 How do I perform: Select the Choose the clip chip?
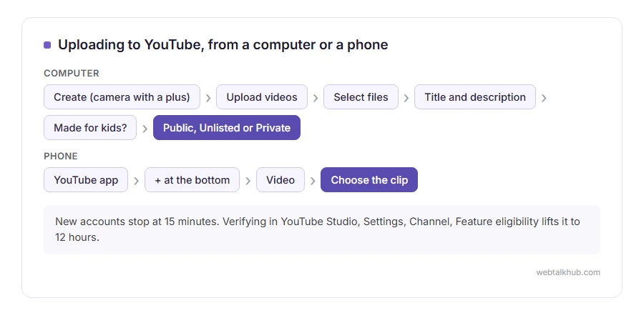click(369, 179)
